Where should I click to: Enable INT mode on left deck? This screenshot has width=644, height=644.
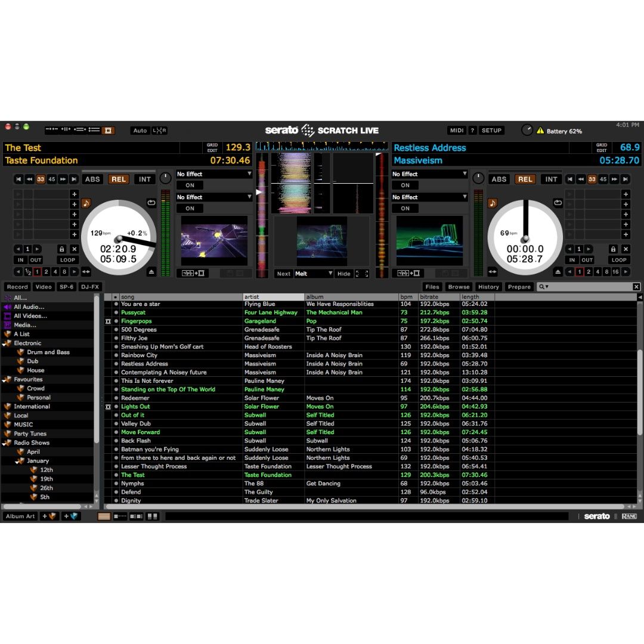[144, 179]
